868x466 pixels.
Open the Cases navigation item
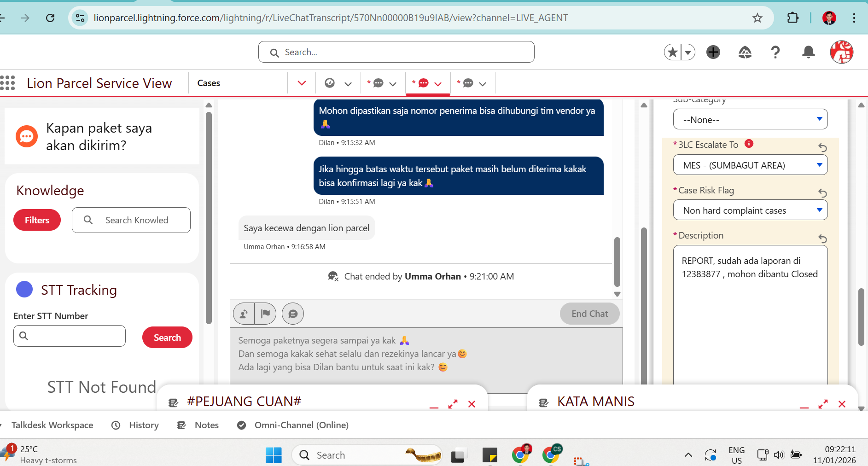[x=209, y=83]
